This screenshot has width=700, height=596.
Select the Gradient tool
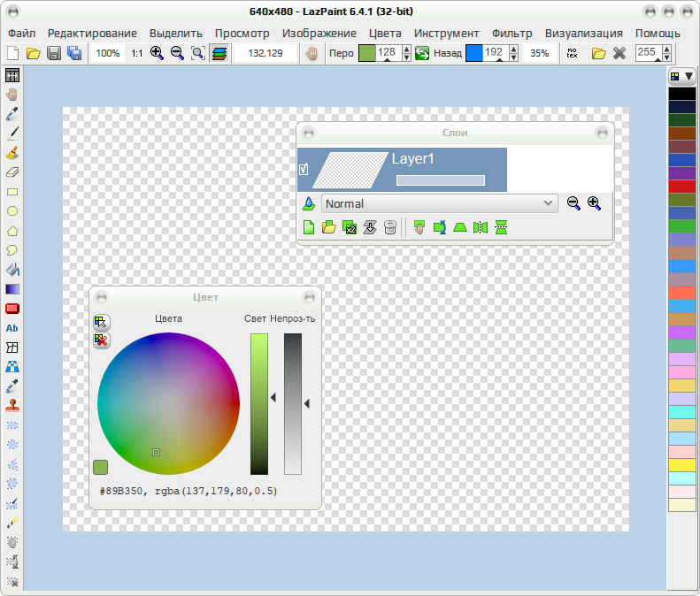pos(12,289)
